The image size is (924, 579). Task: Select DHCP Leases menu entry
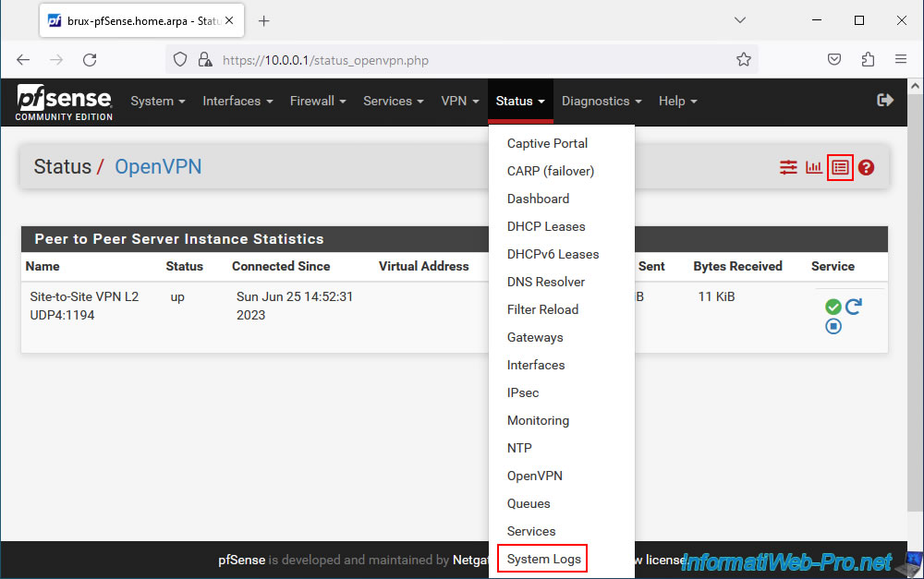[546, 227]
